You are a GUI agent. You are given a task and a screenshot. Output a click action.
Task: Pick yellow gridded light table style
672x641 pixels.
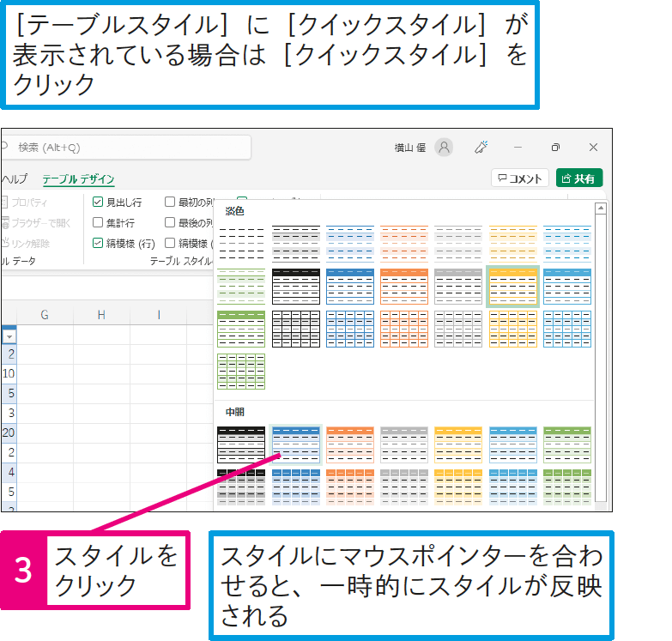click(513, 329)
